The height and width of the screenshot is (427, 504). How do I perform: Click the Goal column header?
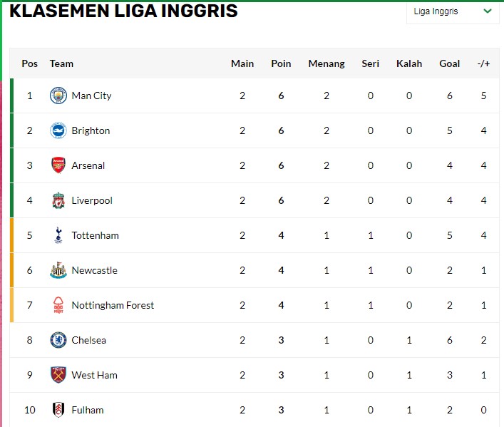(449, 63)
